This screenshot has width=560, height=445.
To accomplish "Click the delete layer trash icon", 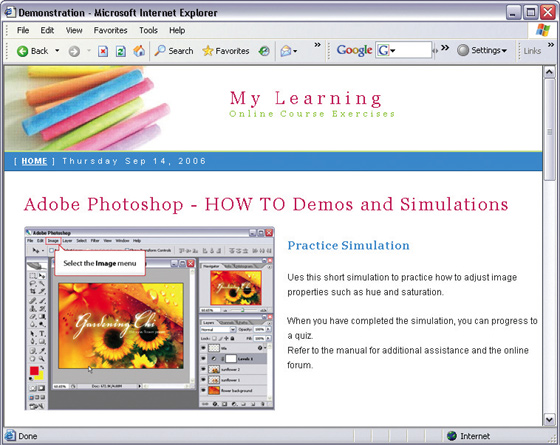I will [262, 404].
